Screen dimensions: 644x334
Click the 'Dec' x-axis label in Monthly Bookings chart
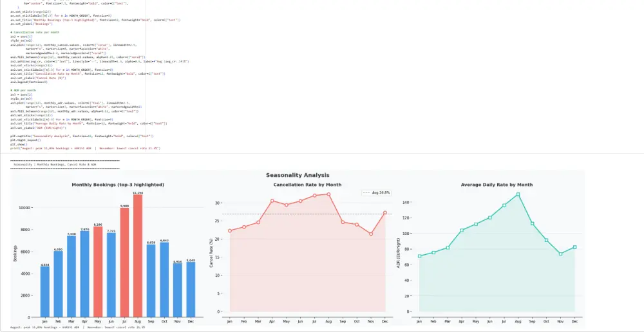(x=191, y=322)
